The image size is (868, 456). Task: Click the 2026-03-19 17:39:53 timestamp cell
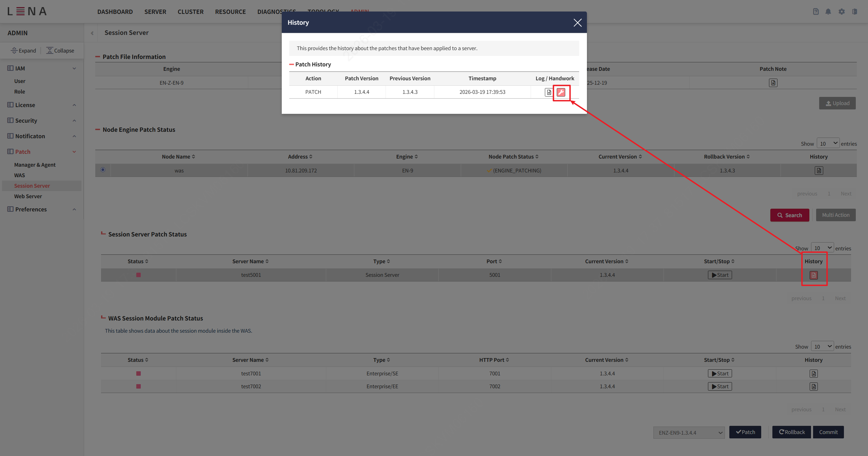[x=482, y=92]
